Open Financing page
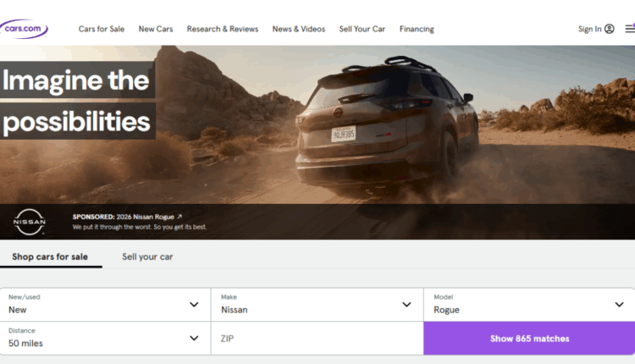Viewport: 635px width, 364px height. click(x=417, y=29)
